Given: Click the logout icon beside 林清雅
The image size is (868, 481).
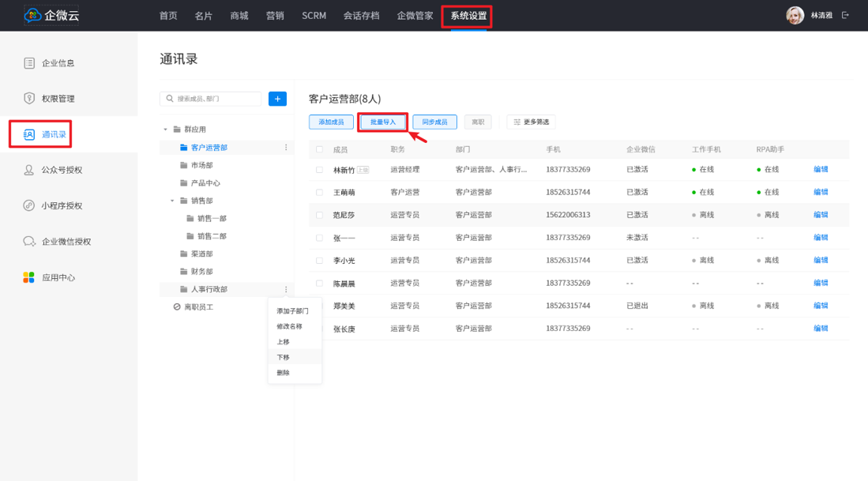Looking at the screenshot, I should click(845, 16).
